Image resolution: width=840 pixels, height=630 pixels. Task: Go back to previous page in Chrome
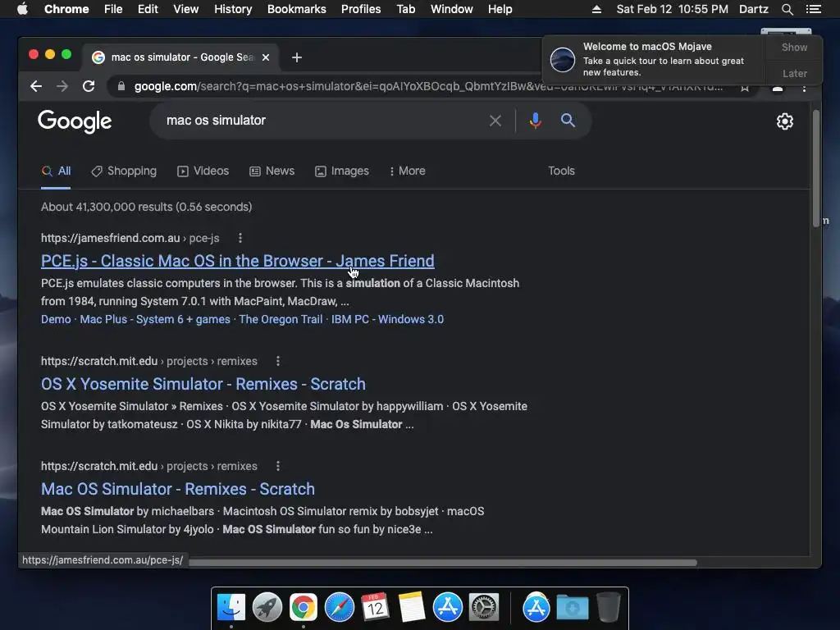pos(36,86)
